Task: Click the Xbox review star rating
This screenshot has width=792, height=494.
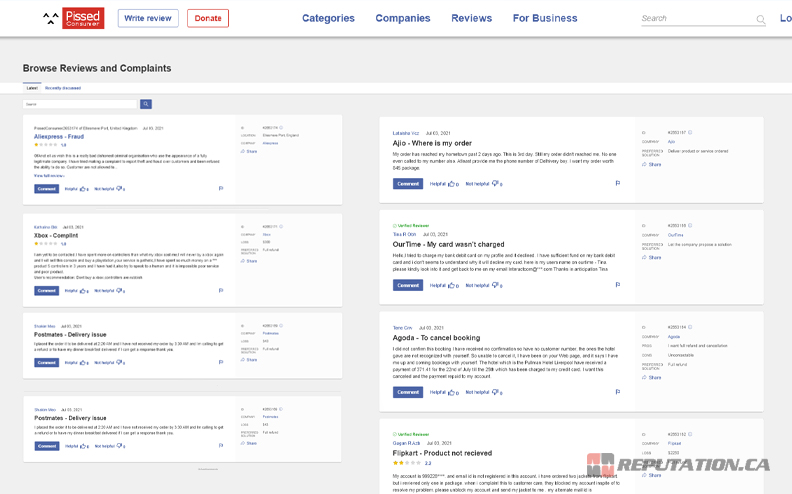Action: click(45, 243)
